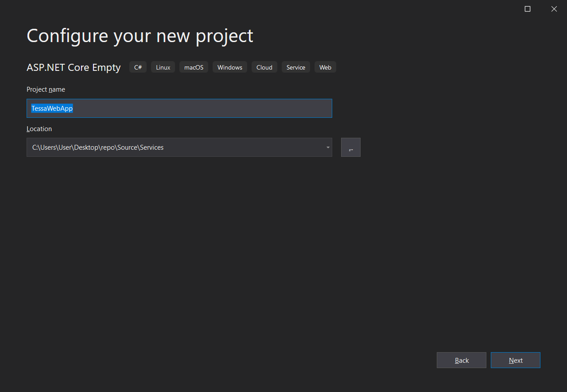Close the configure project dialog

(554, 9)
